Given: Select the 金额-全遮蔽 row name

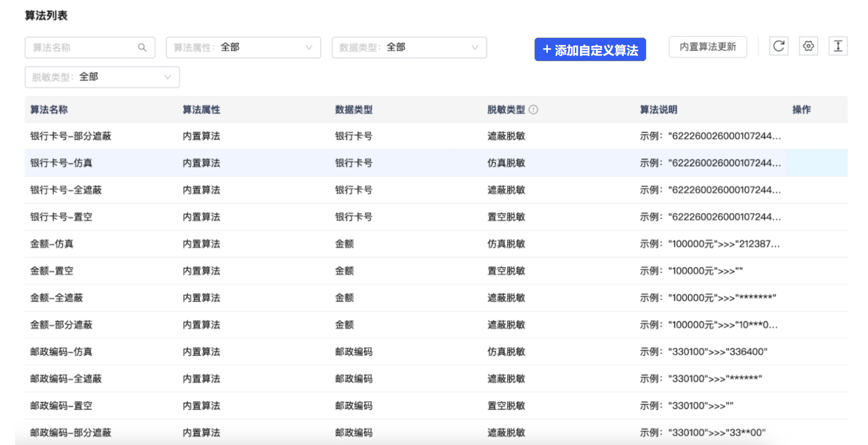Looking at the screenshot, I should point(57,298).
